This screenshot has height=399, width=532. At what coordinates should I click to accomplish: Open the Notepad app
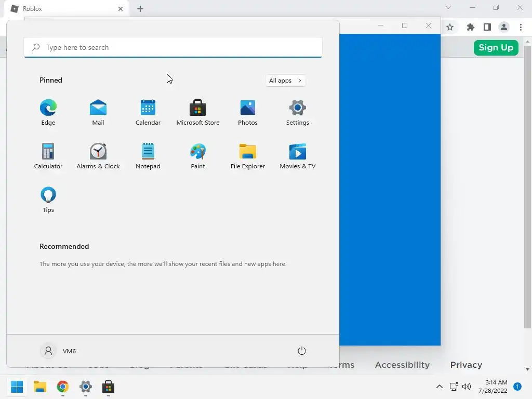148,156
